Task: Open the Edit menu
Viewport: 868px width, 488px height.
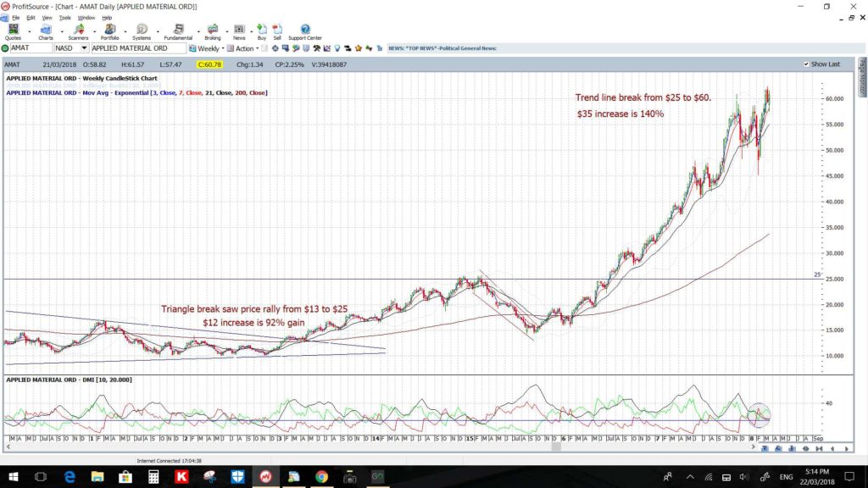Action: [31, 18]
